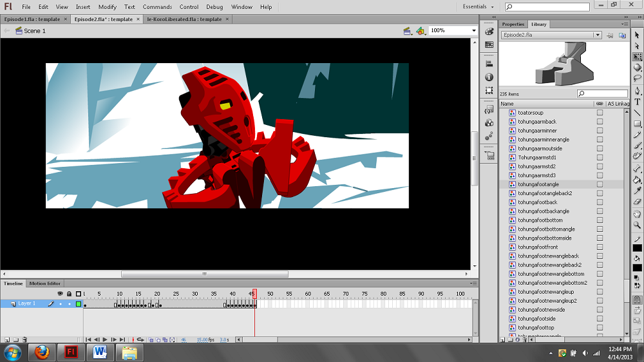Select the Rectangle tool

(637, 123)
